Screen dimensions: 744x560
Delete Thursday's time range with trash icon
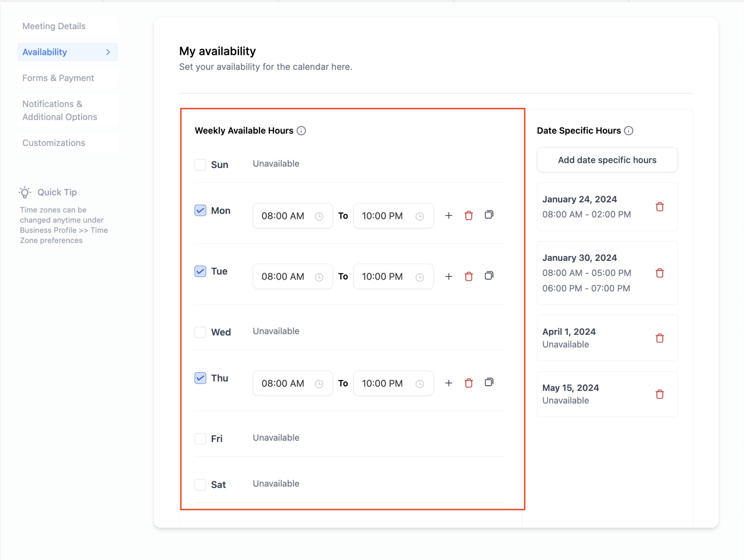point(468,383)
